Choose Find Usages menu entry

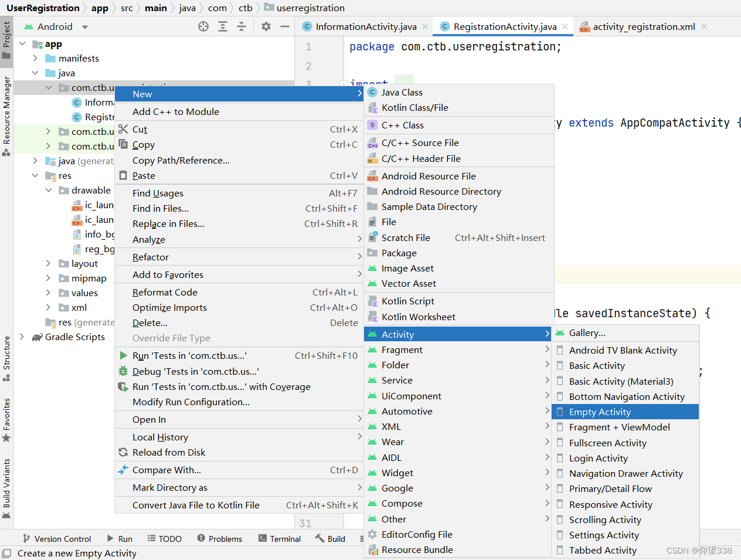coord(239,193)
